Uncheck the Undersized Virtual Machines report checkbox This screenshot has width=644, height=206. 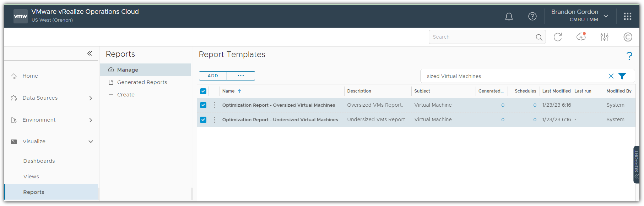tap(203, 120)
